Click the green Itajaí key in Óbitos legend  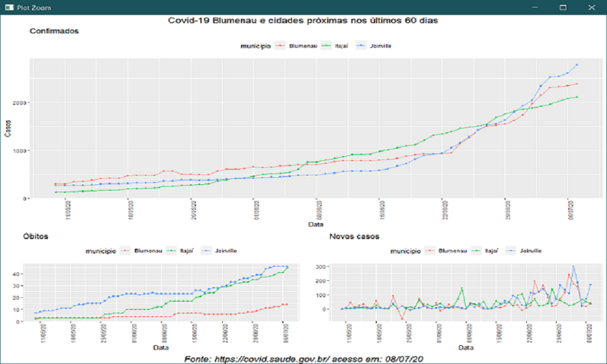171,251
